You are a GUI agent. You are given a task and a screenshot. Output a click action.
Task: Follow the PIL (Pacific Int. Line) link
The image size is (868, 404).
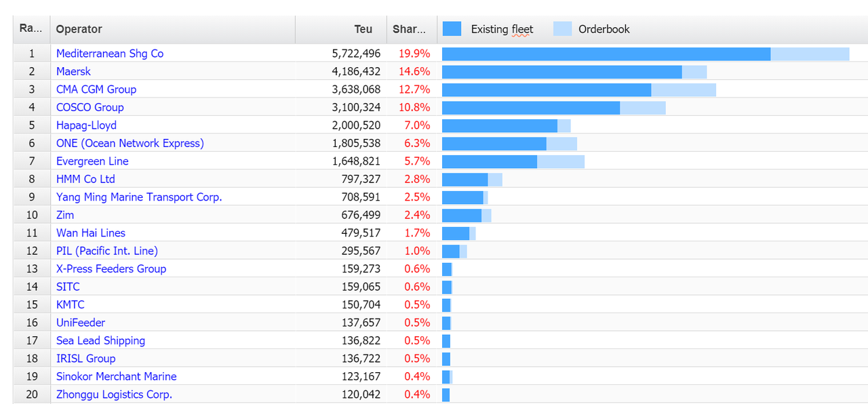point(107,251)
